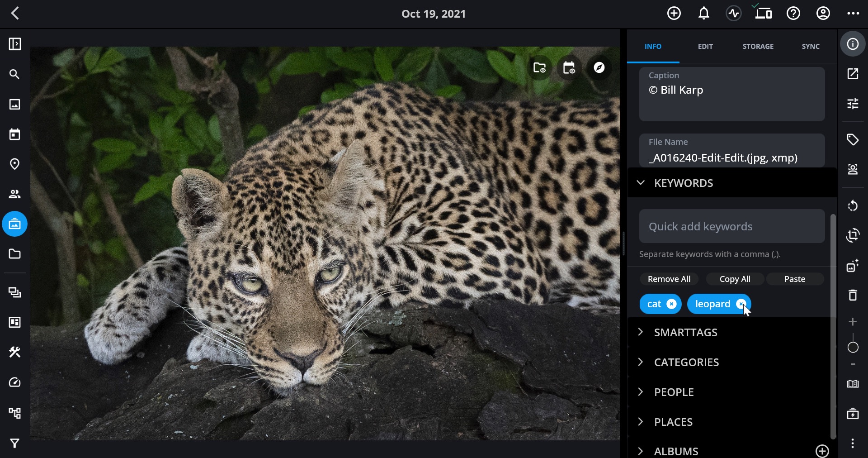Open the speedometer performance icon
This screenshot has width=868, height=458.
[x=15, y=382]
